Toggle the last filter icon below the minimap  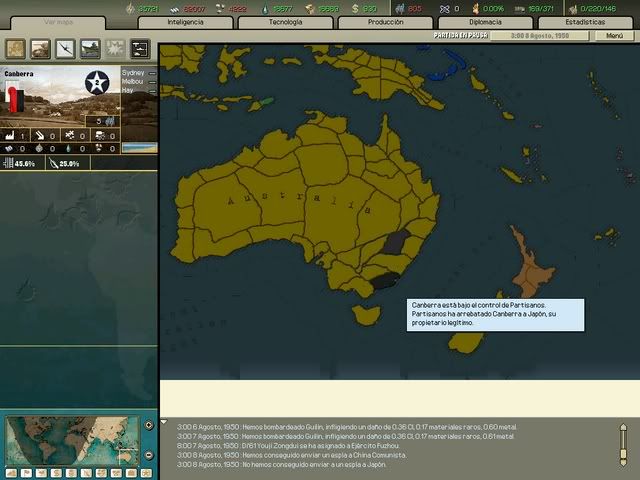click(x=145, y=472)
